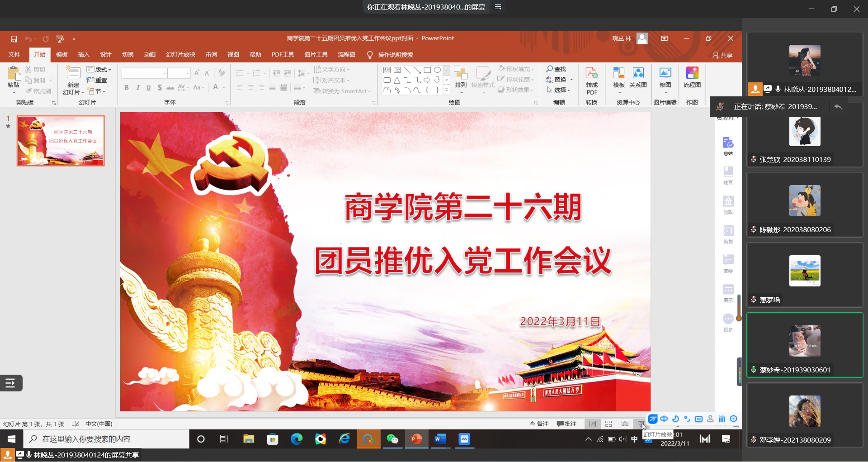
Task: Click the Slide Sorter view icon in status bar
Action: pos(609,424)
